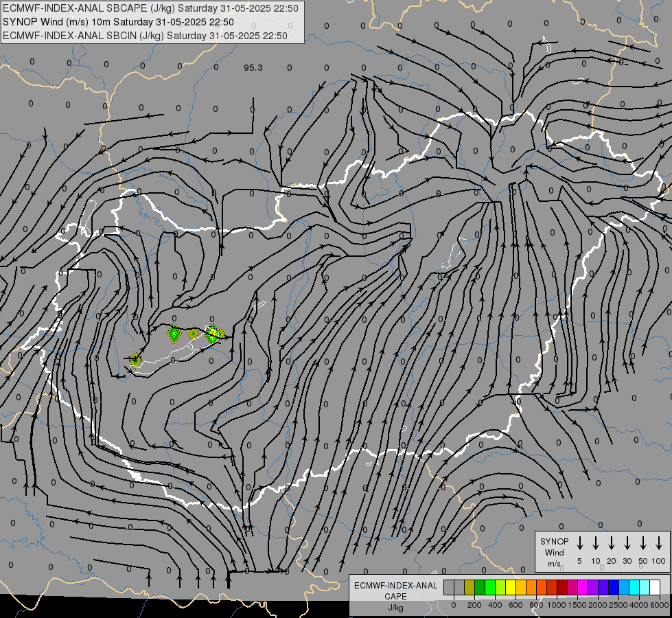Pick the amber-gold swatch in the CAPE color bar
Image resolution: width=672 pixels, height=618 pixels.
coord(521,587)
